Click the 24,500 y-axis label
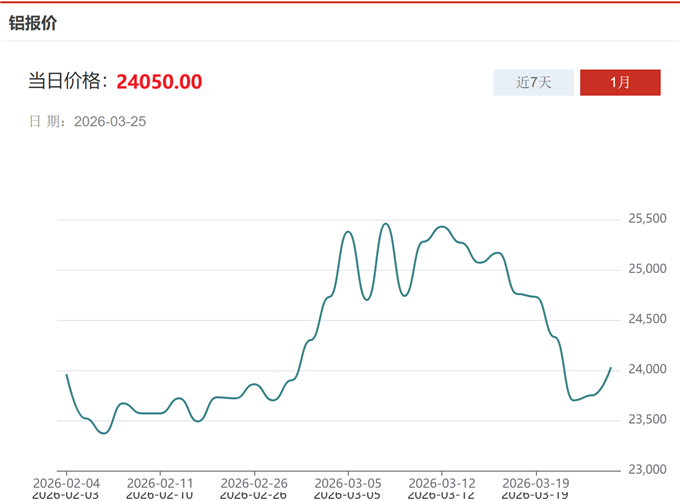Screen dimensions: 680x501 coord(646,320)
